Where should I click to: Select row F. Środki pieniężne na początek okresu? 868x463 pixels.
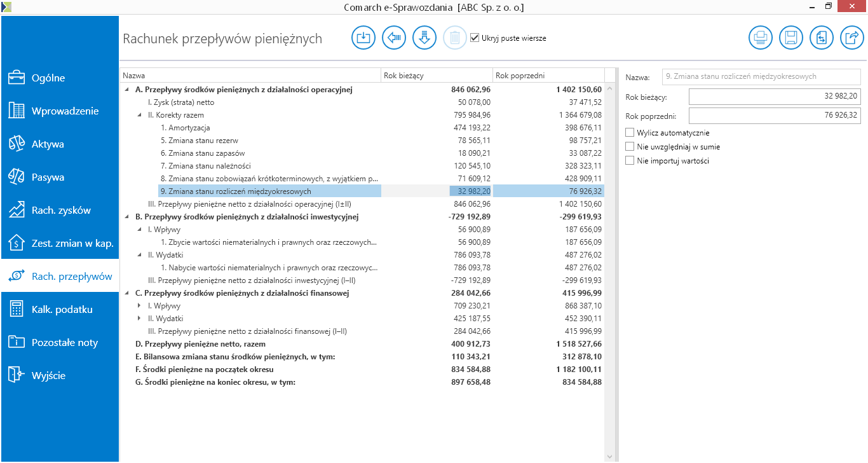coord(362,370)
